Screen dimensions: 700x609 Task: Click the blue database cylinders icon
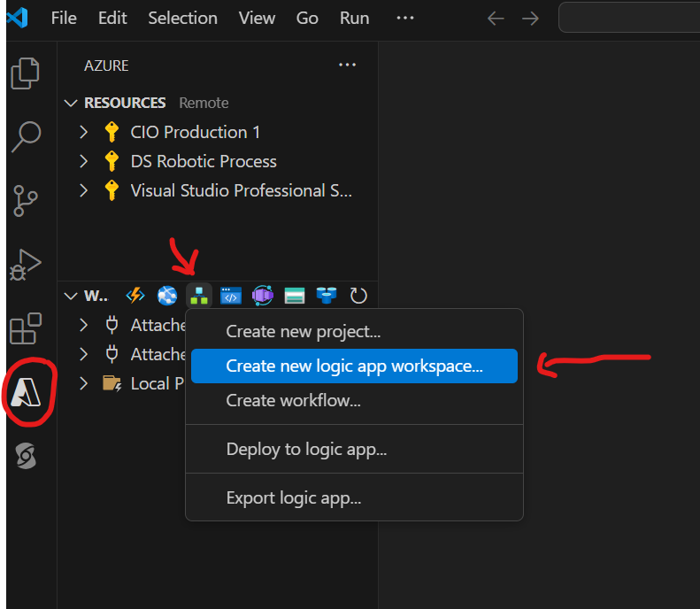[x=327, y=296]
